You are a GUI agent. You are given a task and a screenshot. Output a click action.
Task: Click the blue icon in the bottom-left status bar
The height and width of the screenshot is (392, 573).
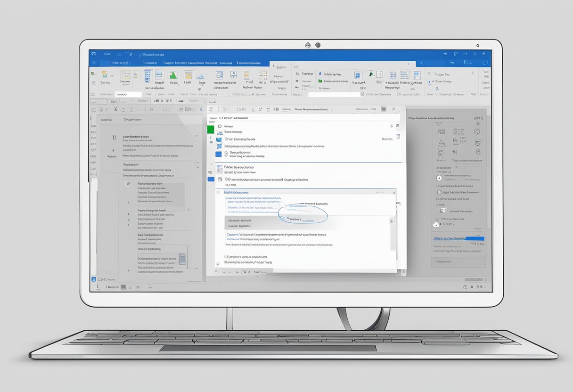click(93, 279)
